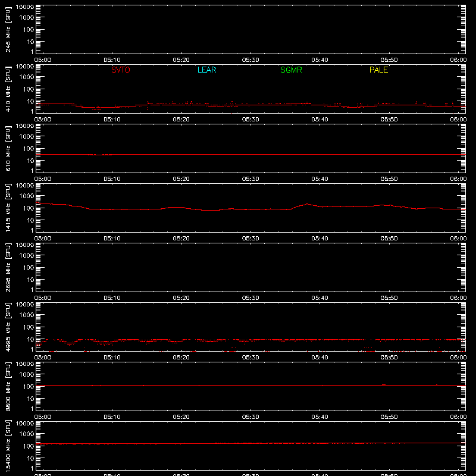The width and height of the screenshot is (476, 476).
Task: Select the 8800 MHz [SFU] axis title
Action: tap(8, 386)
